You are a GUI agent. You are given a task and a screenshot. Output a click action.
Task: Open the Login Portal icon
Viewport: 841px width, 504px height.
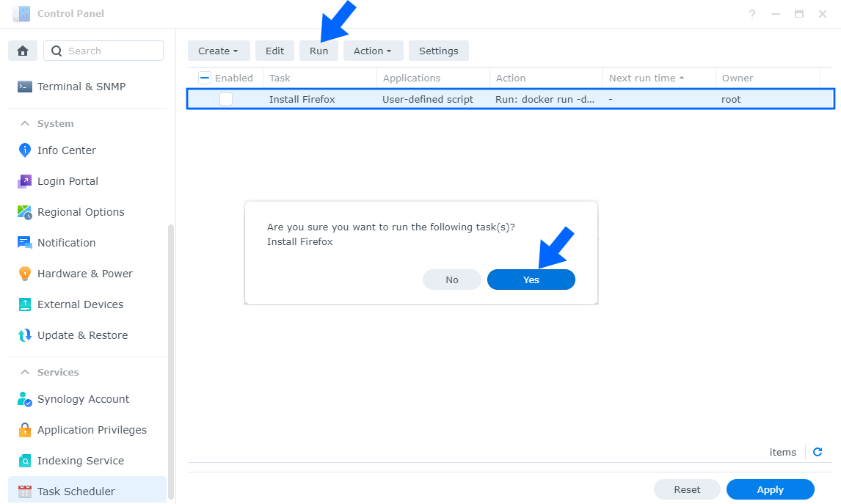[25, 181]
